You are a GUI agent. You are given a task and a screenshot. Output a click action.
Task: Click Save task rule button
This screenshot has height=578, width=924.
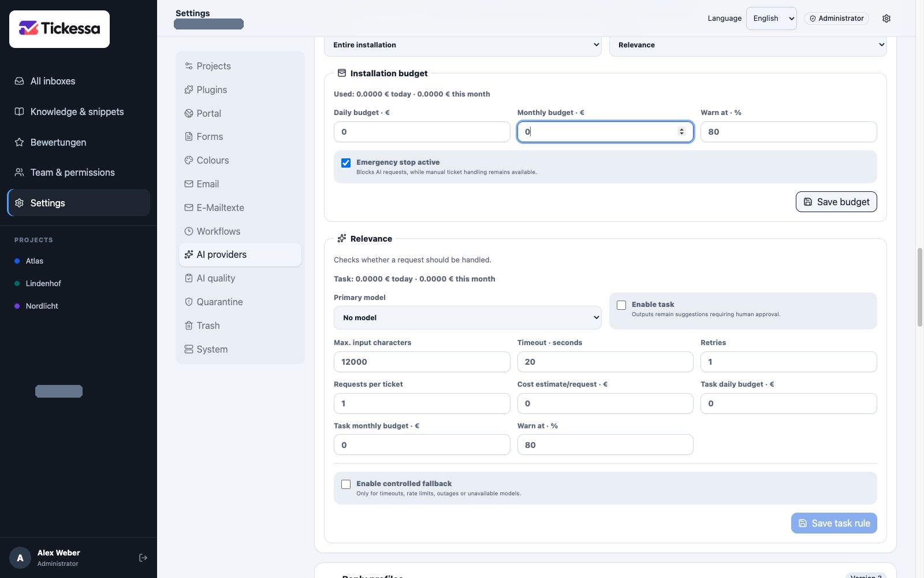(834, 523)
